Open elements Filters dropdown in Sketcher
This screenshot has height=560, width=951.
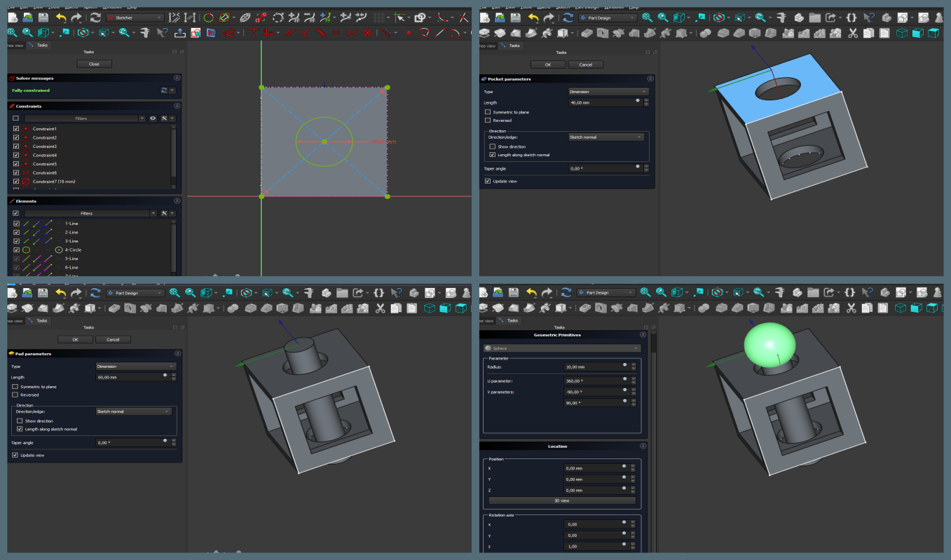[90, 213]
